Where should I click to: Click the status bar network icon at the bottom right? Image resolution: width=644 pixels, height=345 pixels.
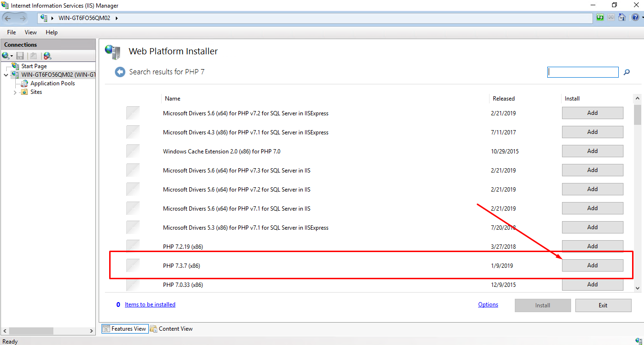(638, 341)
